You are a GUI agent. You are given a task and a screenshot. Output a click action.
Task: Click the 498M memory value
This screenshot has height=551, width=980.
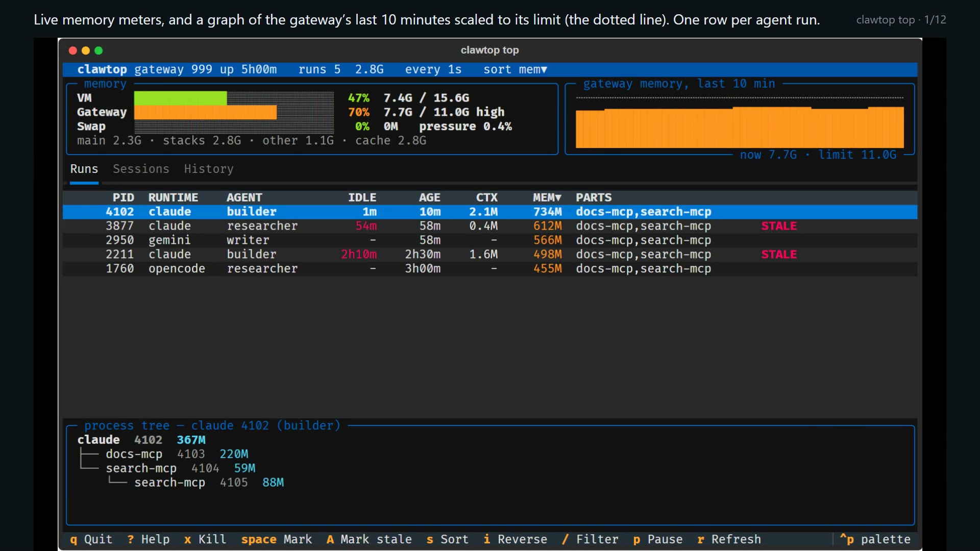click(548, 255)
